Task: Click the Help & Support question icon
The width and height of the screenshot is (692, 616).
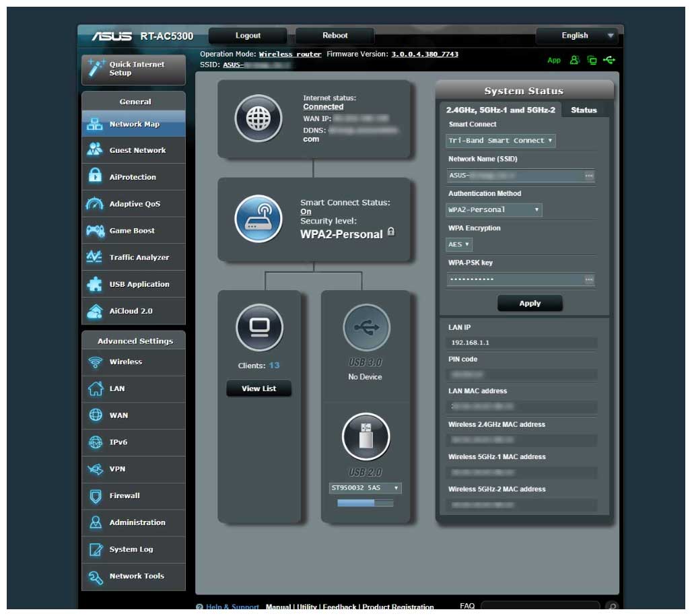Action: coord(199,607)
